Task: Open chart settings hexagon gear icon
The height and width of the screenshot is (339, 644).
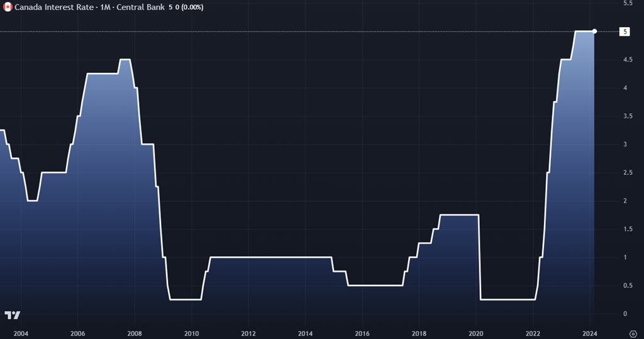Action: tap(633, 333)
